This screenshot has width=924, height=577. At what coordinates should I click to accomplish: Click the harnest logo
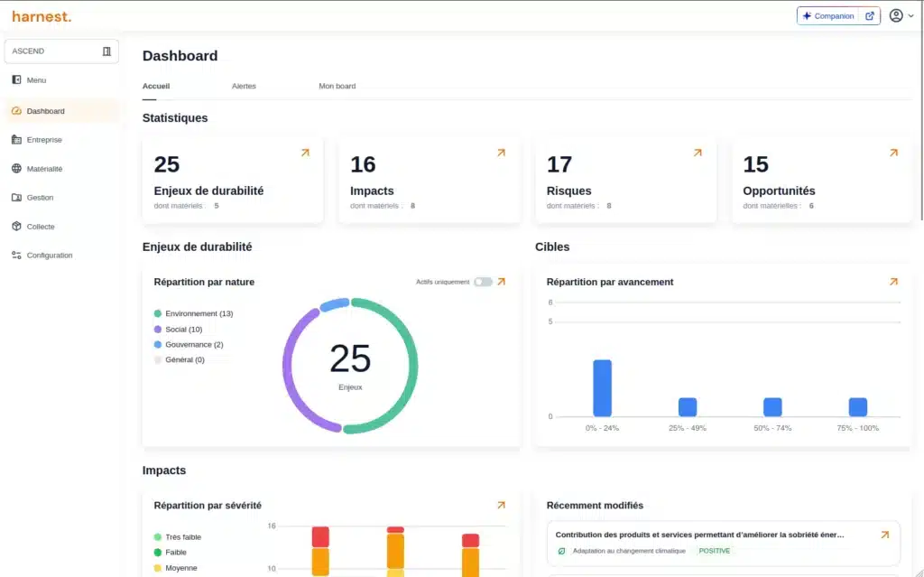[42, 16]
